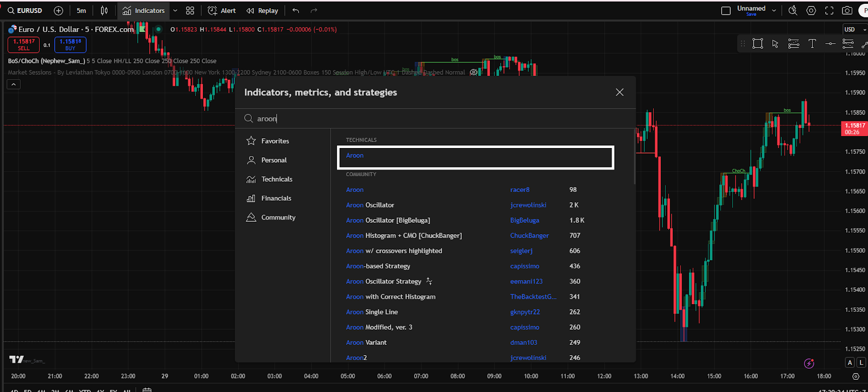Open the layout setup square icon
868x392 pixels.
tap(726, 11)
